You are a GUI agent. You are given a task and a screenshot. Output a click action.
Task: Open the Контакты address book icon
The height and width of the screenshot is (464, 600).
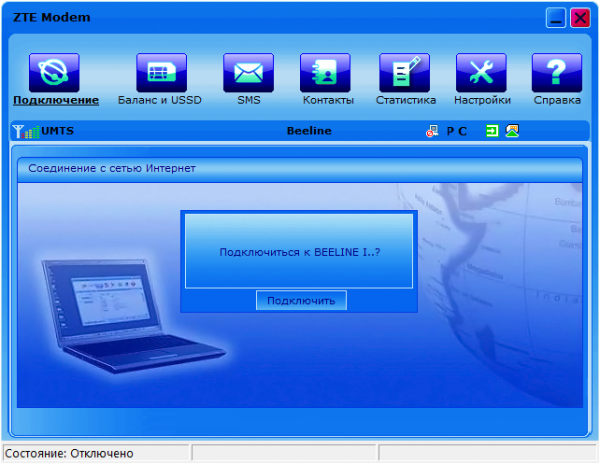coord(325,73)
